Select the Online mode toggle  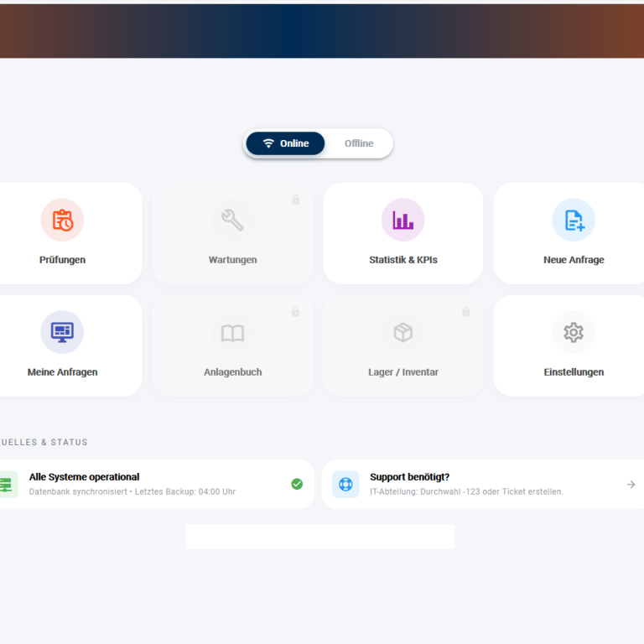pyautogui.click(x=286, y=143)
